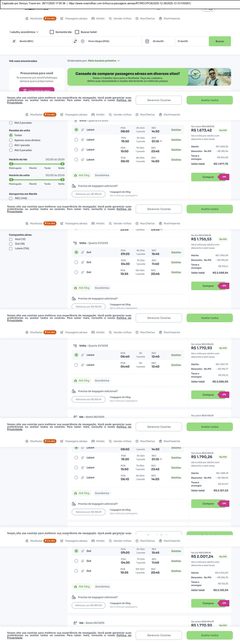Click calendar icon in departure date field

[x=147, y=41]
